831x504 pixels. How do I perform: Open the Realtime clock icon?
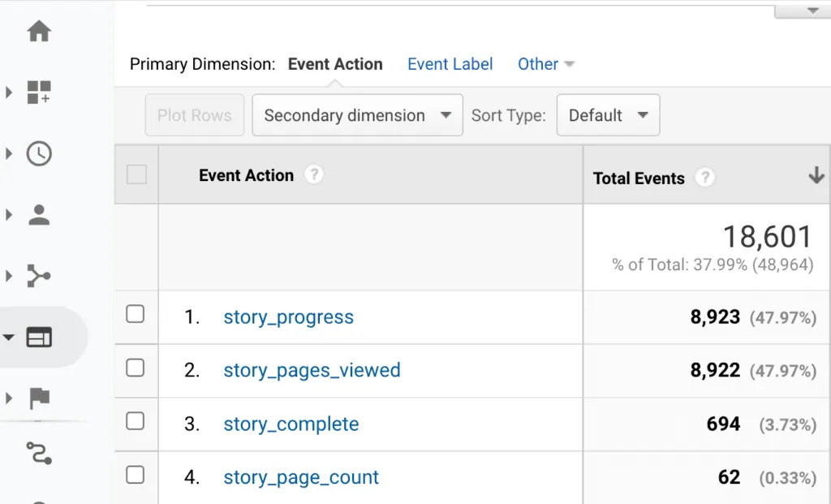click(x=39, y=153)
